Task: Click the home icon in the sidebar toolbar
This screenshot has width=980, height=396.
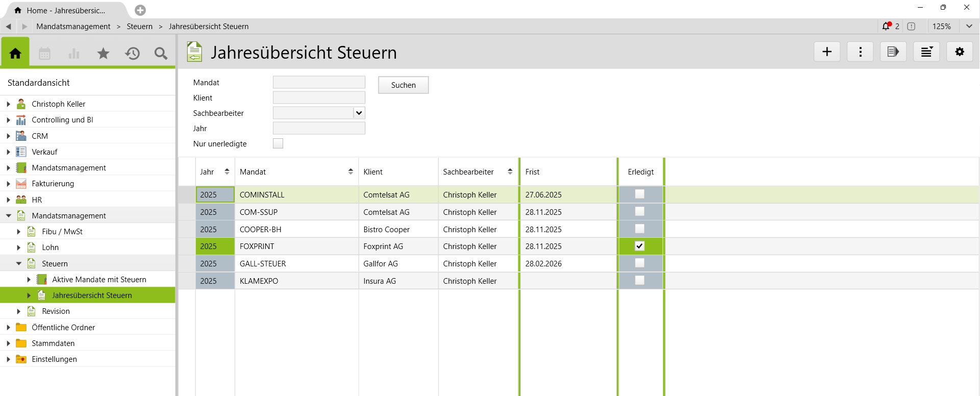Action: 15,53
